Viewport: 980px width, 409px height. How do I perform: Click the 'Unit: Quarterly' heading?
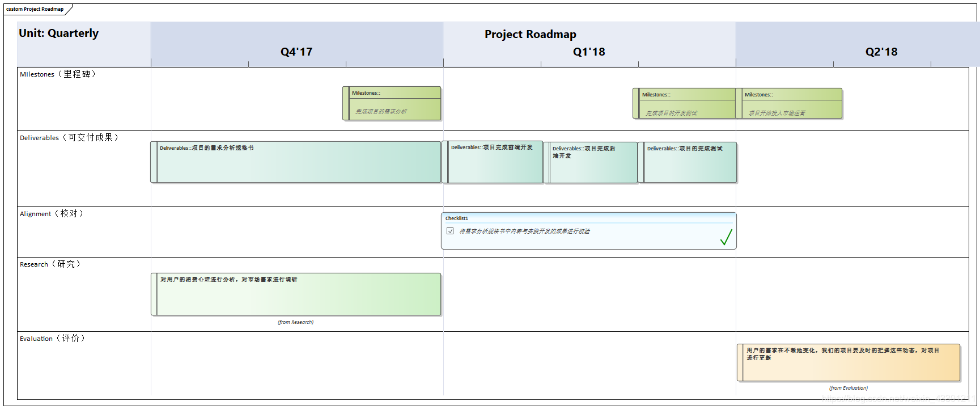coord(58,33)
